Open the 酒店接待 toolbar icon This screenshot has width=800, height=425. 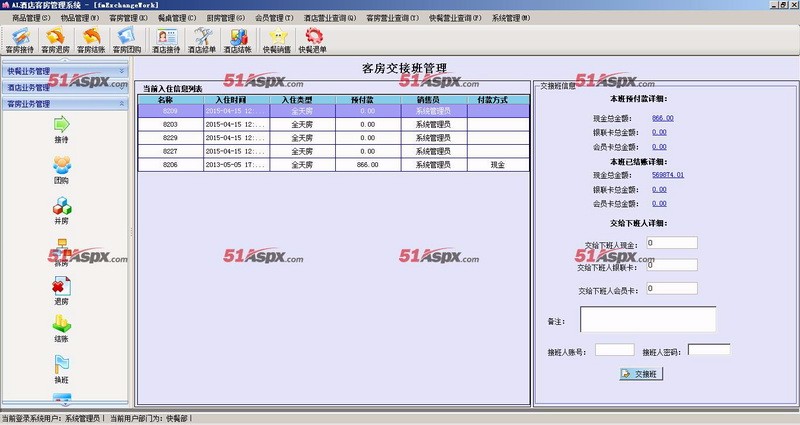(166, 40)
